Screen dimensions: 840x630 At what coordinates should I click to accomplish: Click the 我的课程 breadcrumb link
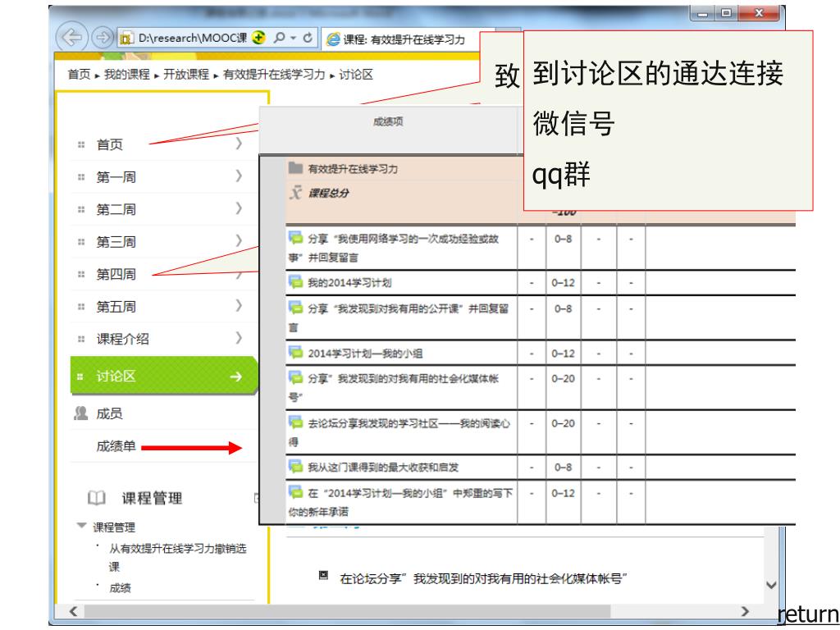127,75
